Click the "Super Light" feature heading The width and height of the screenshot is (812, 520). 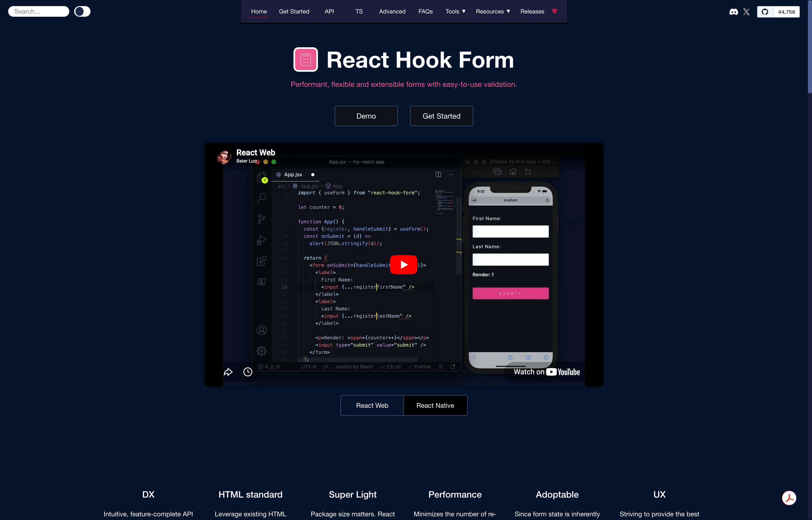click(x=353, y=494)
